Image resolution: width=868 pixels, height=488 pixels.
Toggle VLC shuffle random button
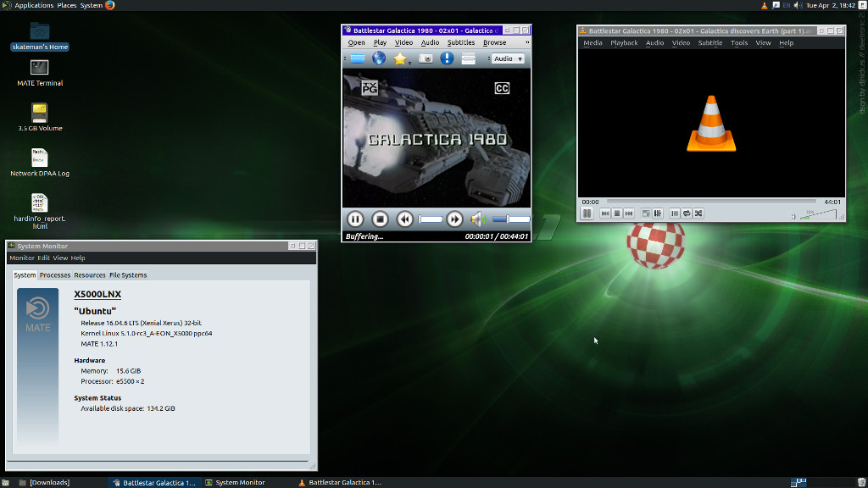pos(698,213)
